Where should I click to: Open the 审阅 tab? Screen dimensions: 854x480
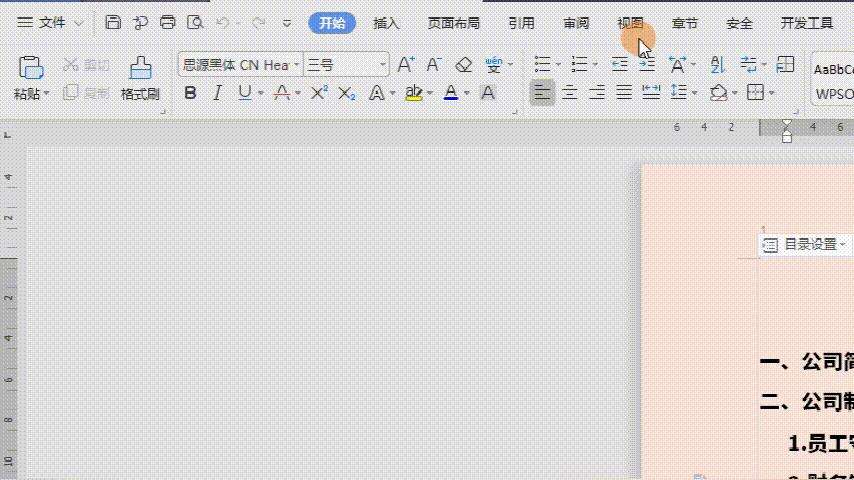coord(576,23)
